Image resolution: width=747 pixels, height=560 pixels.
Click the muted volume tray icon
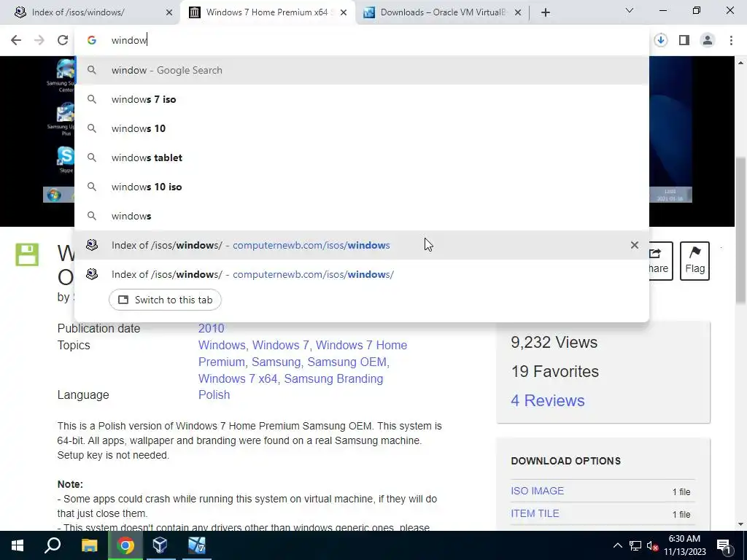[653, 545]
